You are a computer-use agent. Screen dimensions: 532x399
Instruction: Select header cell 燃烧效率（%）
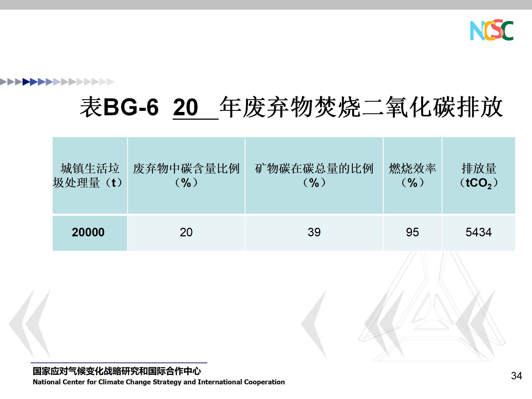(x=413, y=175)
